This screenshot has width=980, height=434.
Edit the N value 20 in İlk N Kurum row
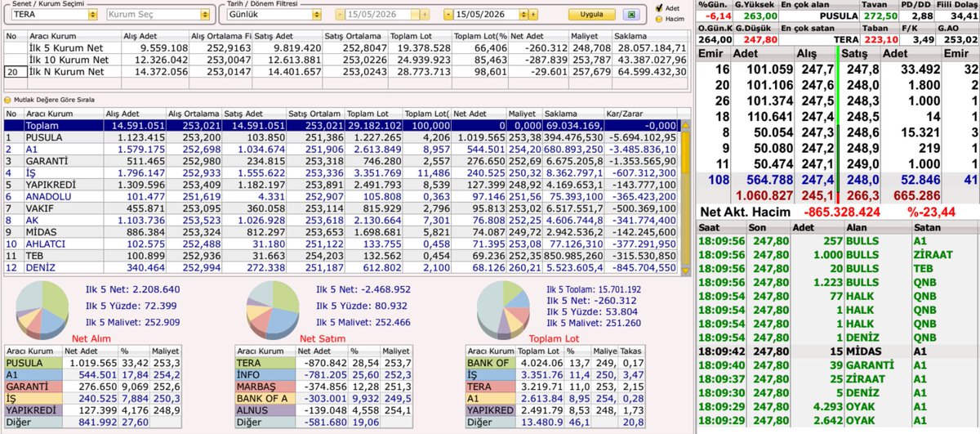(14, 72)
